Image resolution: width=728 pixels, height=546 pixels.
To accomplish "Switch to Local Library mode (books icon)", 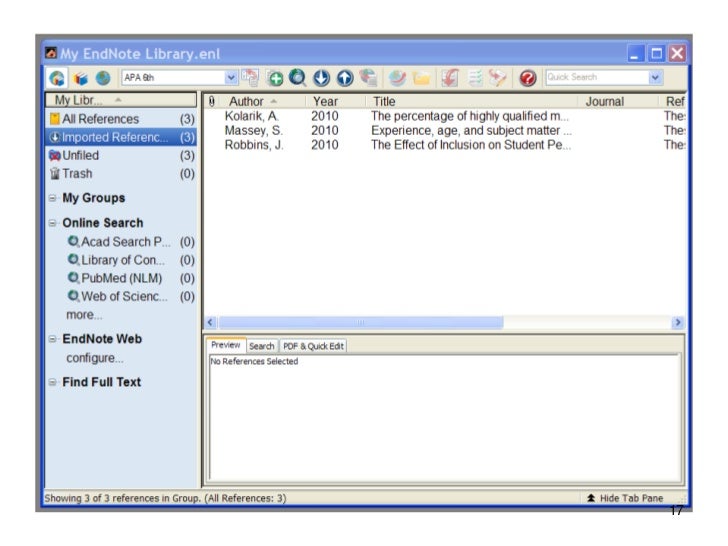I will 80,78.
